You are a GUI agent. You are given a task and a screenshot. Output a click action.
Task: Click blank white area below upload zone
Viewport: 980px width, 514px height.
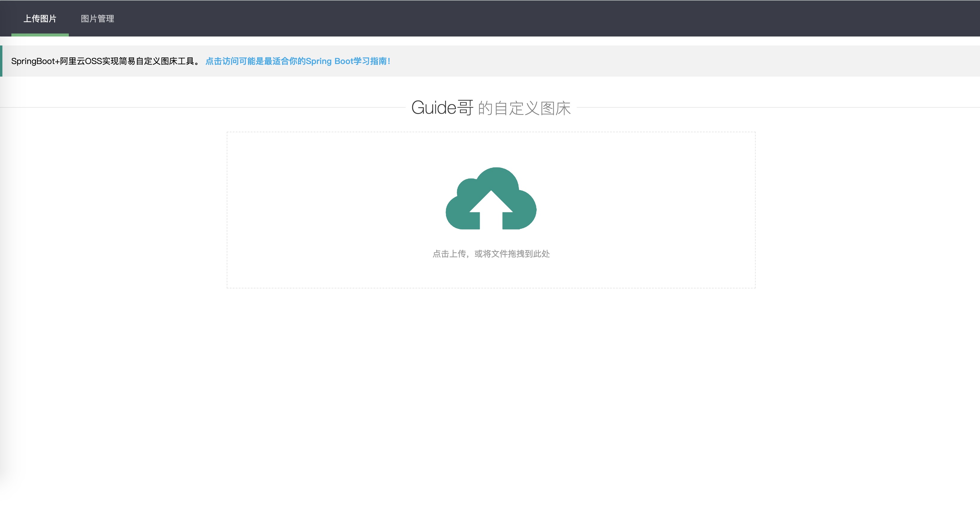pyautogui.click(x=491, y=381)
